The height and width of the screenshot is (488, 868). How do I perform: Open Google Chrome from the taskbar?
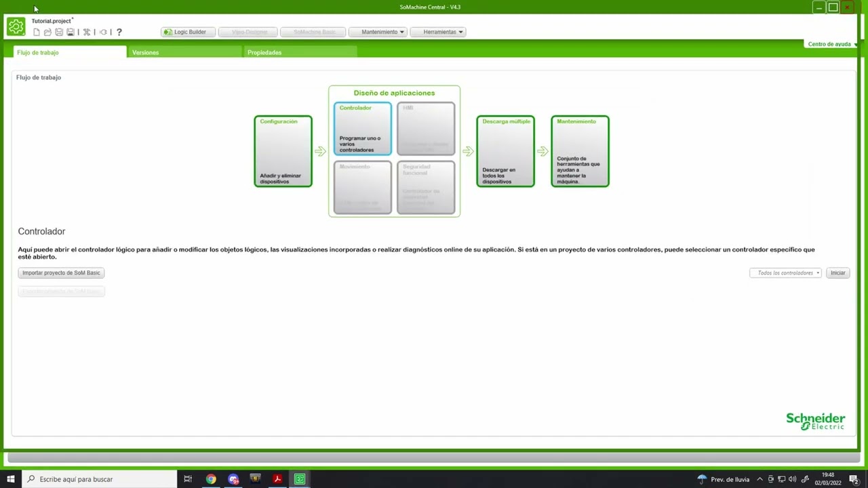(211, 479)
